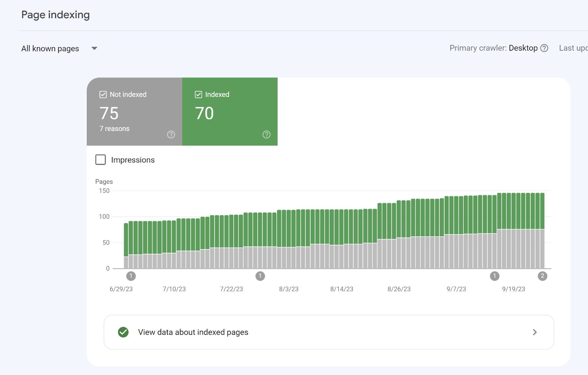Viewport: 588px width, 375px height.
Task: Click green checkmark icon beside View data
Action: [x=123, y=332]
